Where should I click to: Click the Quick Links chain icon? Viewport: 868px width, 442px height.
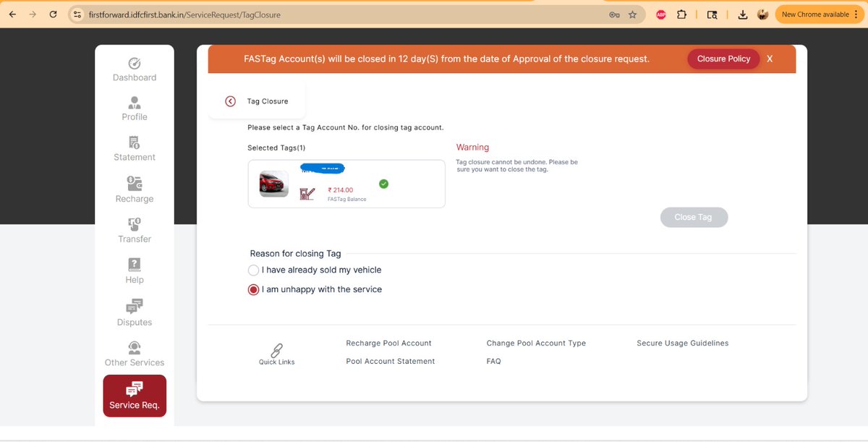click(x=277, y=350)
